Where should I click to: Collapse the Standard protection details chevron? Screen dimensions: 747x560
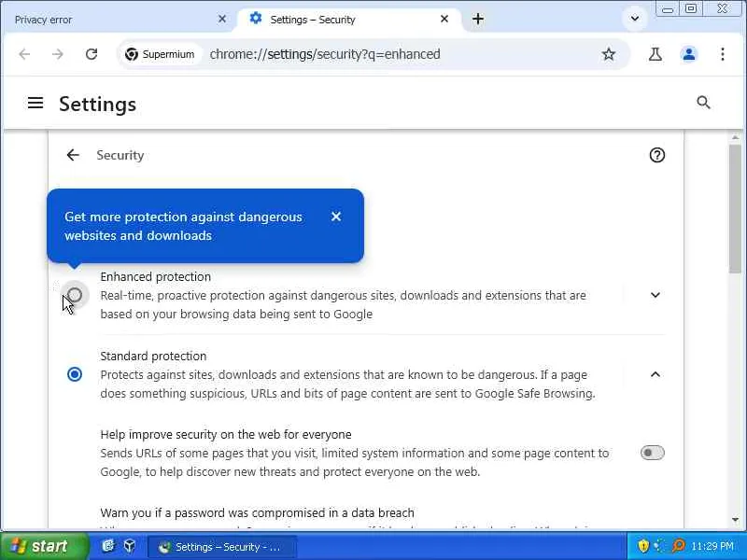pos(655,374)
